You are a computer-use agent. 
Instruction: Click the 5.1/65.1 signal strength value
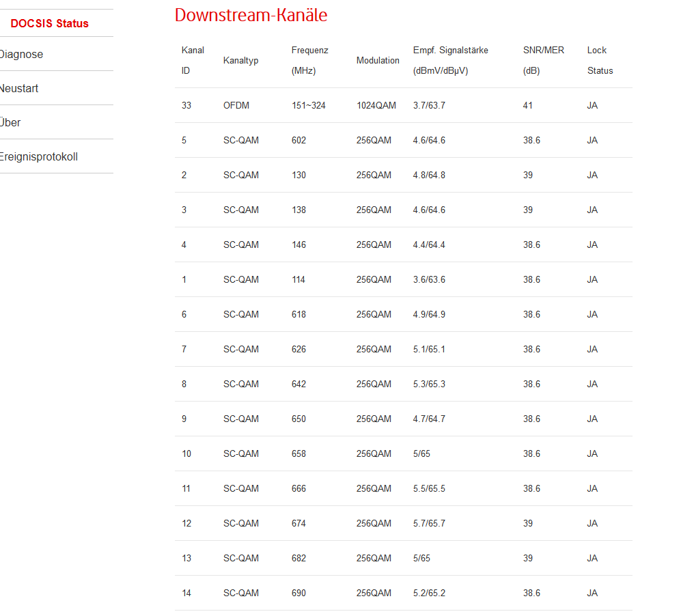[429, 349]
